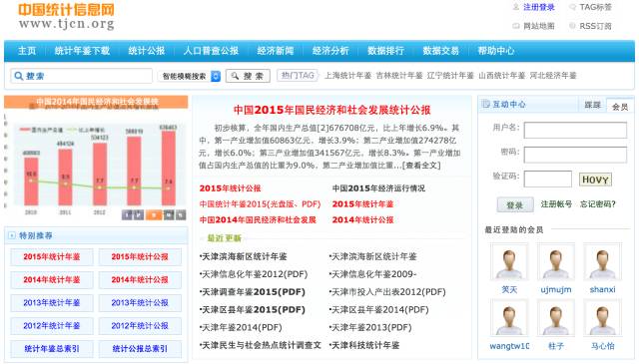Select the orange slide number 3 indicator
This screenshot has width=639, height=364.
tap(154, 214)
